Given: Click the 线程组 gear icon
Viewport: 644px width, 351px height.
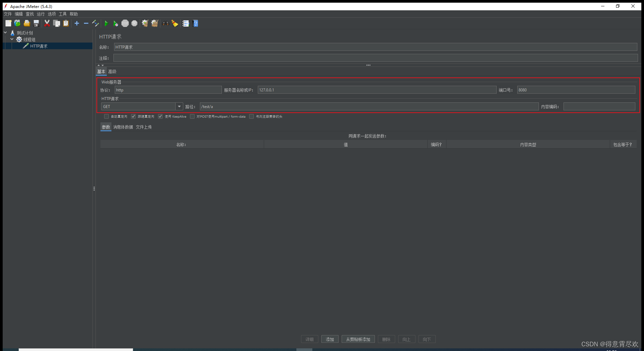Looking at the screenshot, I should [19, 40].
